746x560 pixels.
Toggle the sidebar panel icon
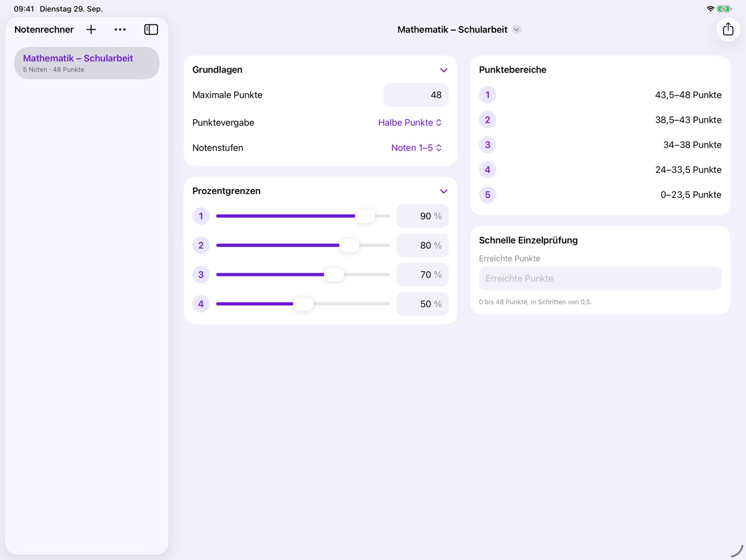pos(151,30)
